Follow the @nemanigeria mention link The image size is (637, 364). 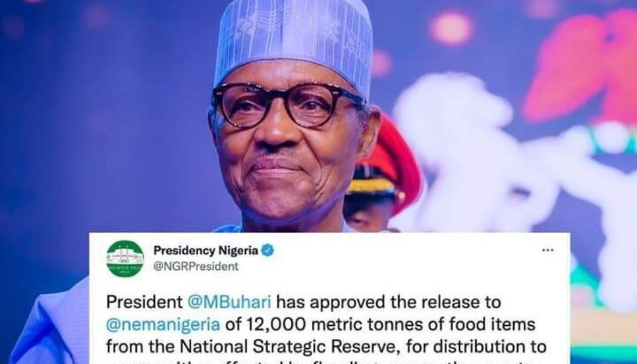point(163,325)
